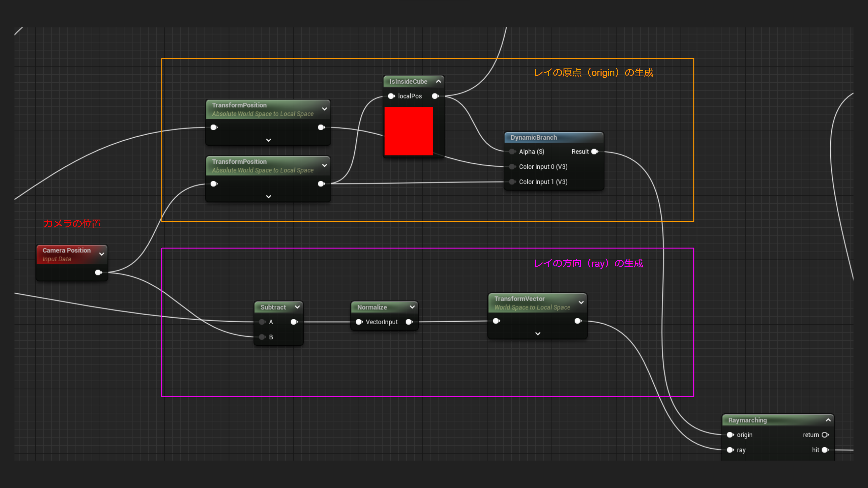868x488 pixels.
Task: Collapse the Raymarching node with the header arrow
Action: (828, 420)
